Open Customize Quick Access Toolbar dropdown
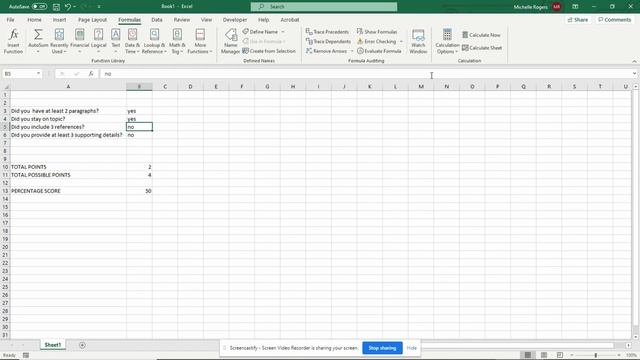The height and width of the screenshot is (360, 640). (x=99, y=7)
